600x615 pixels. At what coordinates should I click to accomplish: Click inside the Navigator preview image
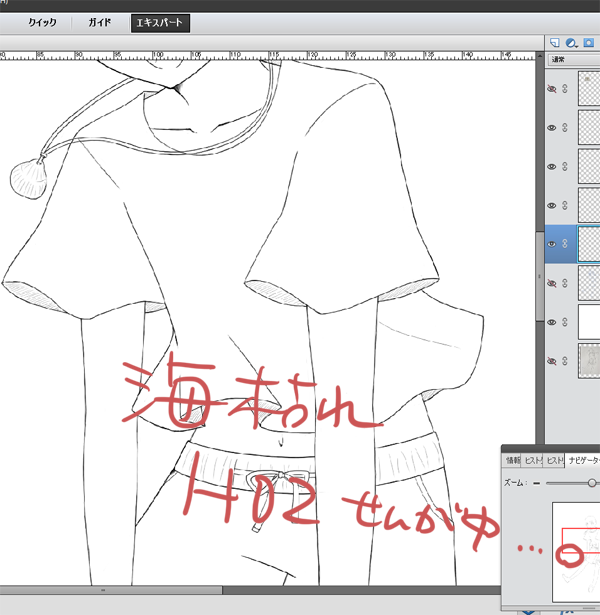coord(576,552)
